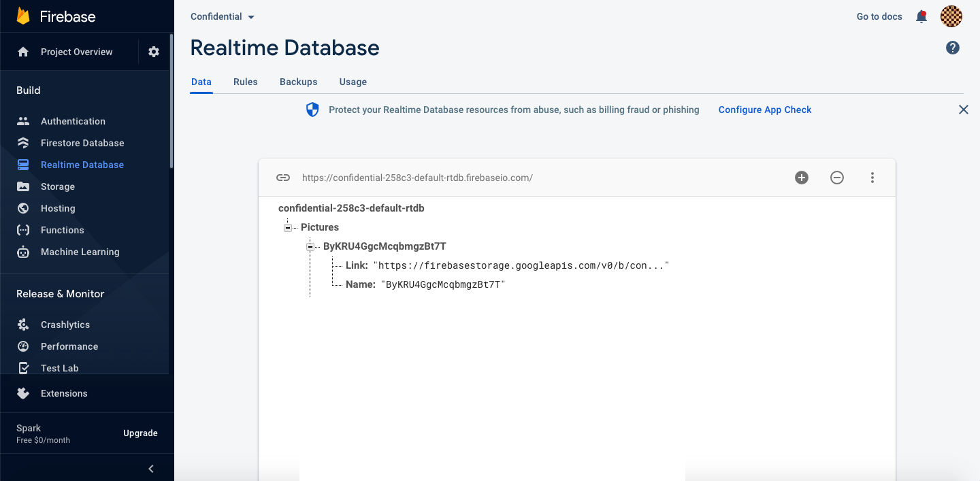The image size is (980, 481).
Task: Click the Test Lab checklist icon
Action: [x=23, y=368]
